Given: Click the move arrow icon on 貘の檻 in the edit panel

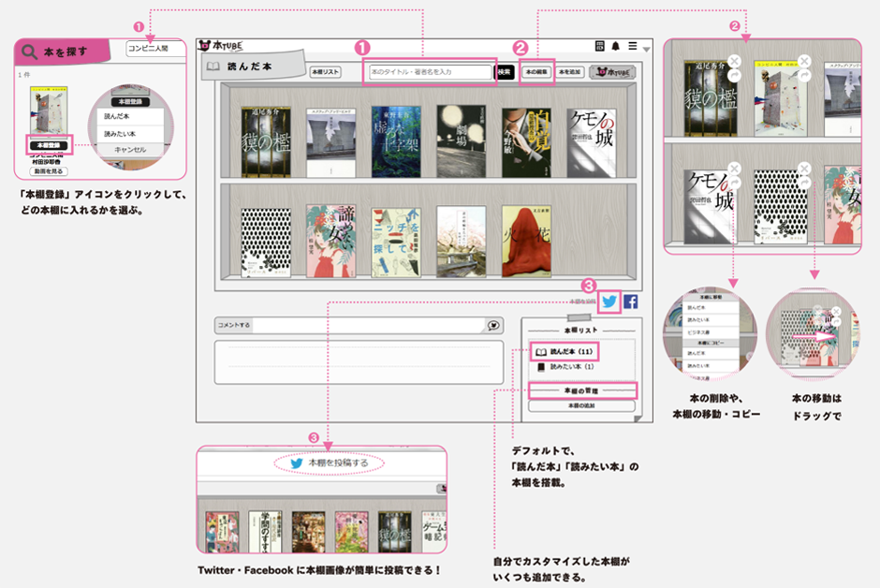Looking at the screenshot, I should [734, 75].
